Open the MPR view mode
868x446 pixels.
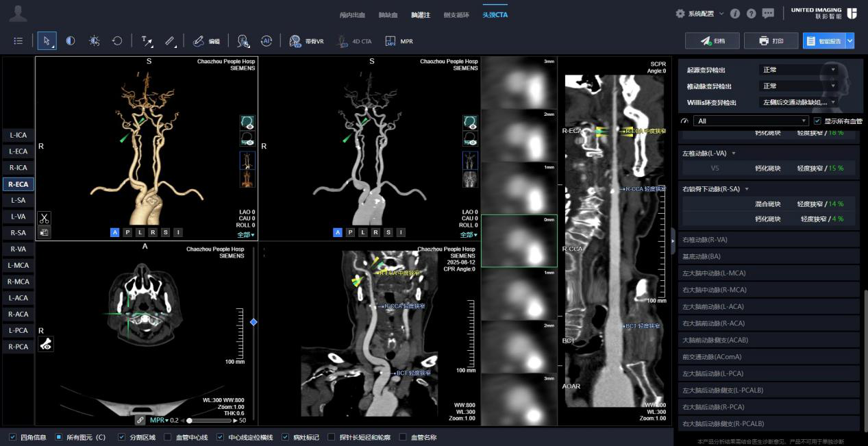pos(399,41)
